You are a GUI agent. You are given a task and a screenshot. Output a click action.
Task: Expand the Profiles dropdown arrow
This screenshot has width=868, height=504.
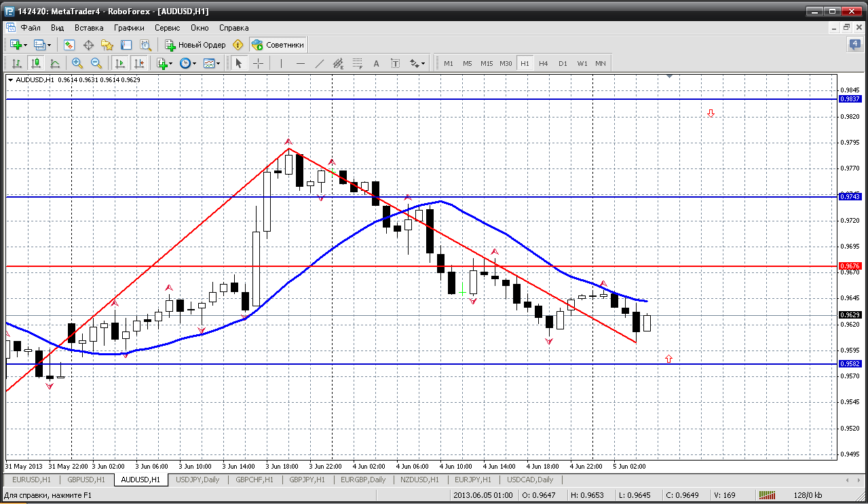click(49, 45)
